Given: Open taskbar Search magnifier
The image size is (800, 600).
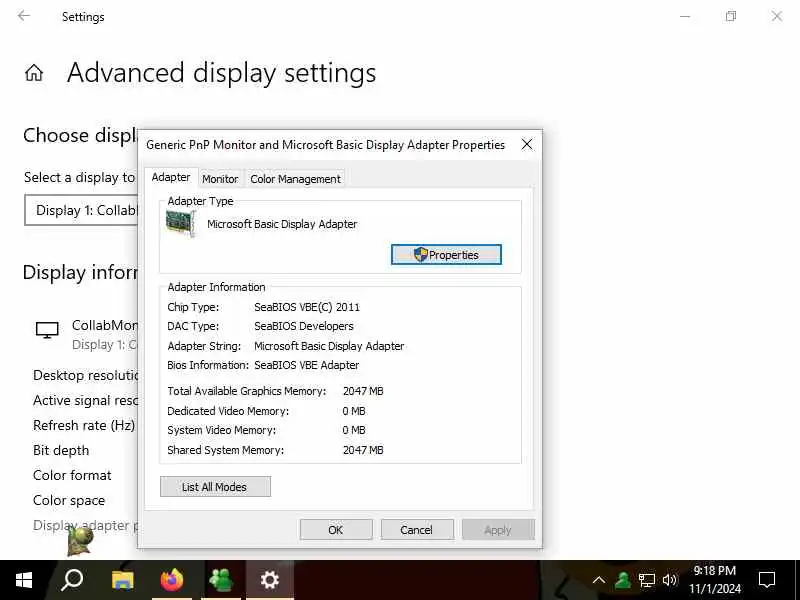Looking at the screenshot, I should pyautogui.click(x=72, y=580).
